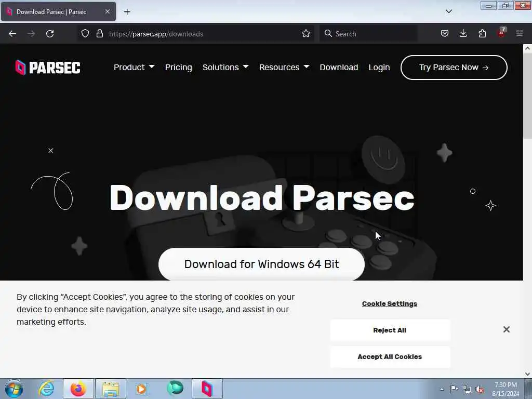This screenshot has width=532, height=399.
Task: Open the Windows Start menu orb
Action: tap(14, 389)
